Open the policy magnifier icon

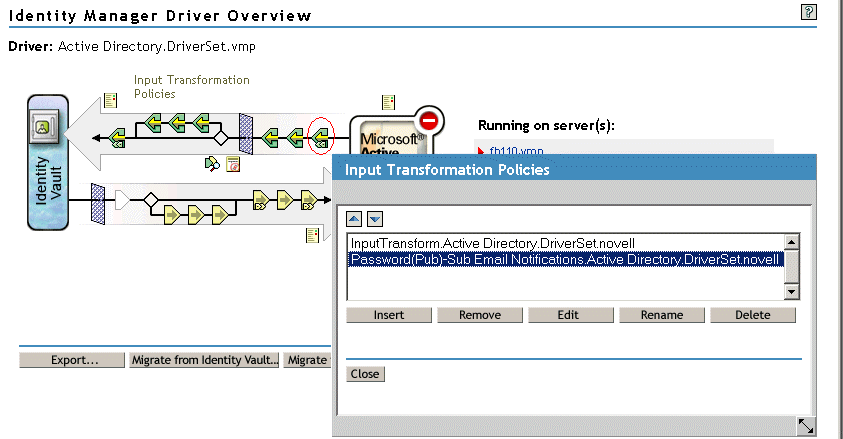[x=212, y=164]
